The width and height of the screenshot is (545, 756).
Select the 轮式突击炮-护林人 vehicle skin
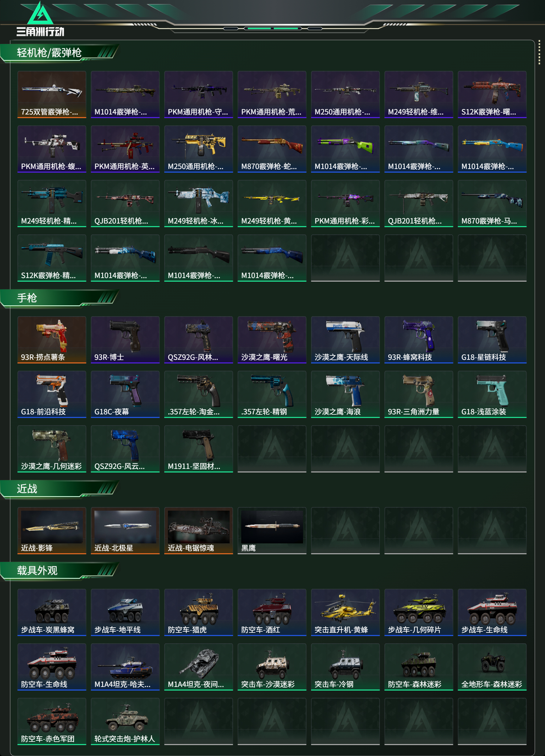coord(125,721)
